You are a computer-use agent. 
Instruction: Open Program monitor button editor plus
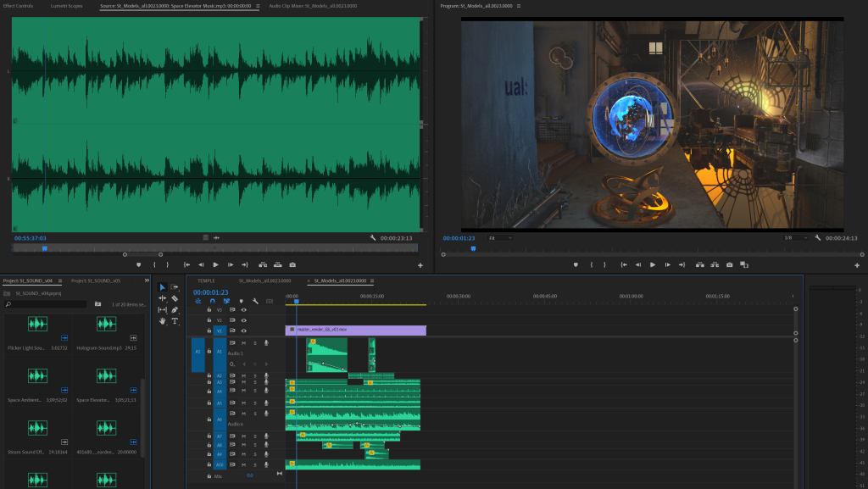point(857,265)
